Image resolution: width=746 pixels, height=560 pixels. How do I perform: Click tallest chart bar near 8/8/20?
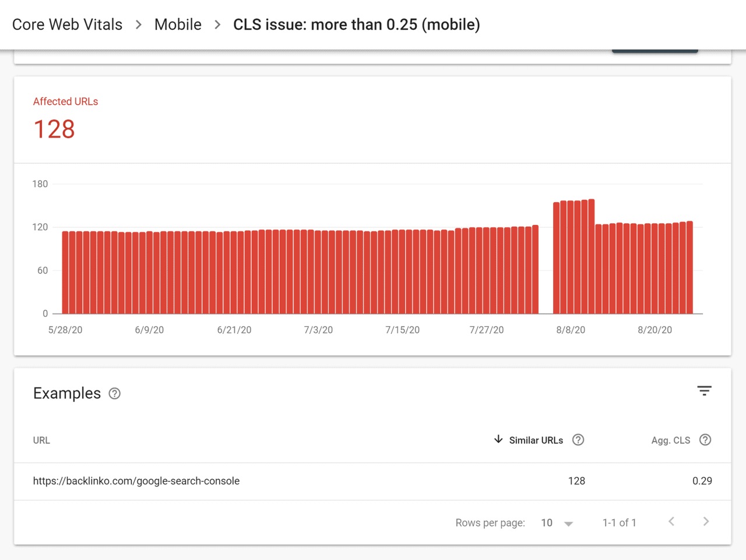592,256
